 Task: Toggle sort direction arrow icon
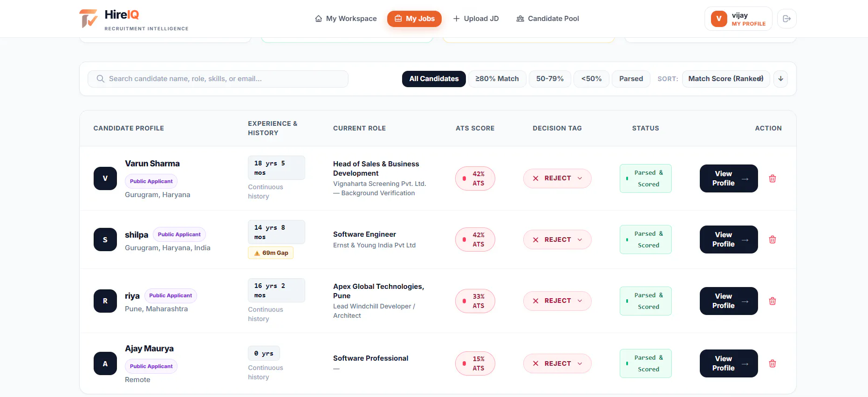pyautogui.click(x=781, y=79)
